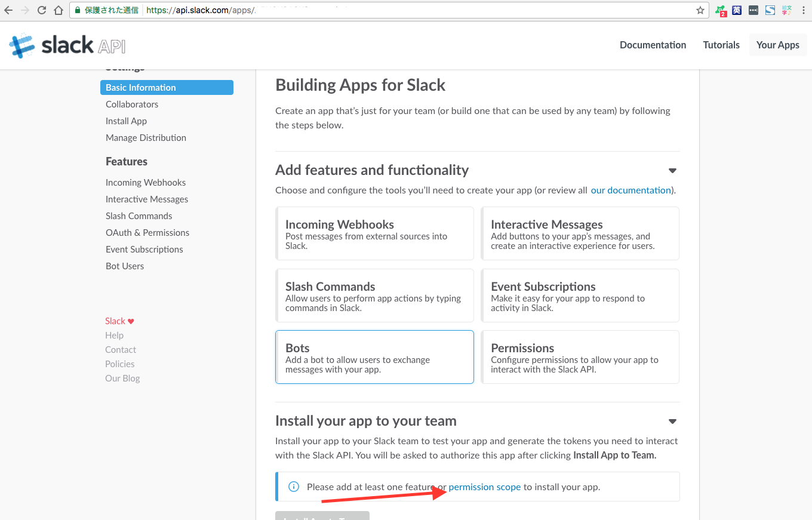812x520 pixels.
Task: Collapse the Install your app section
Action: coord(672,421)
